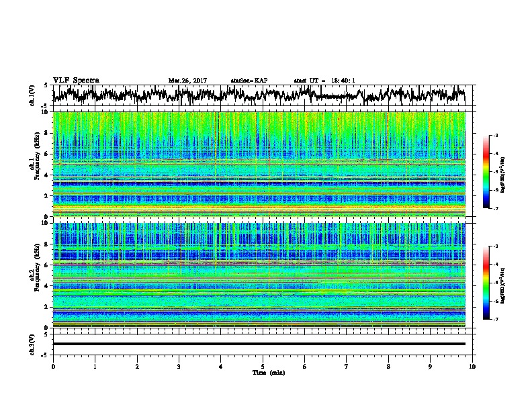Click time axis tick label "1"
Viewport: 532px width, 411px height.
(95, 367)
